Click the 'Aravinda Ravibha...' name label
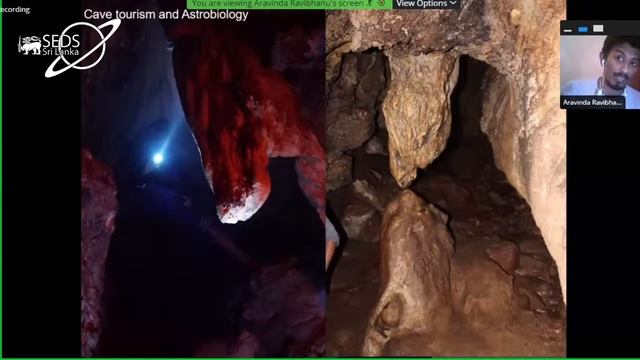The width and height of the screenshot is (640, 360). coord(592,102)
